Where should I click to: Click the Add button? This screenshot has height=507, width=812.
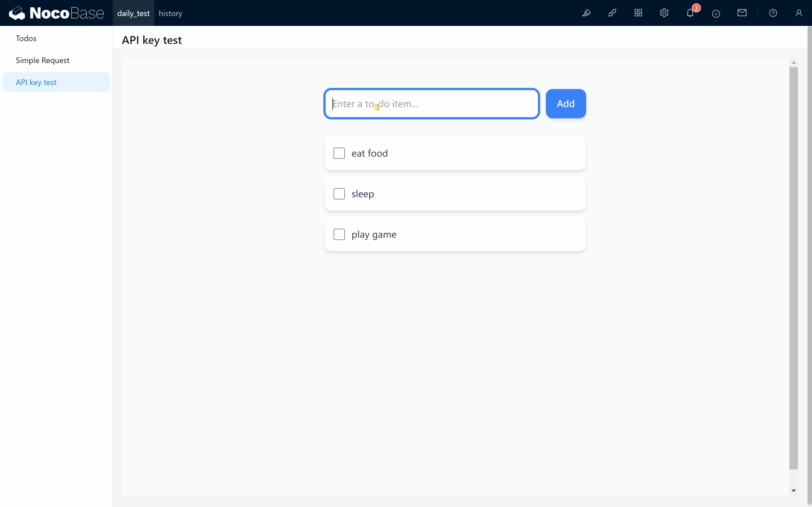(x=566, y=104)
